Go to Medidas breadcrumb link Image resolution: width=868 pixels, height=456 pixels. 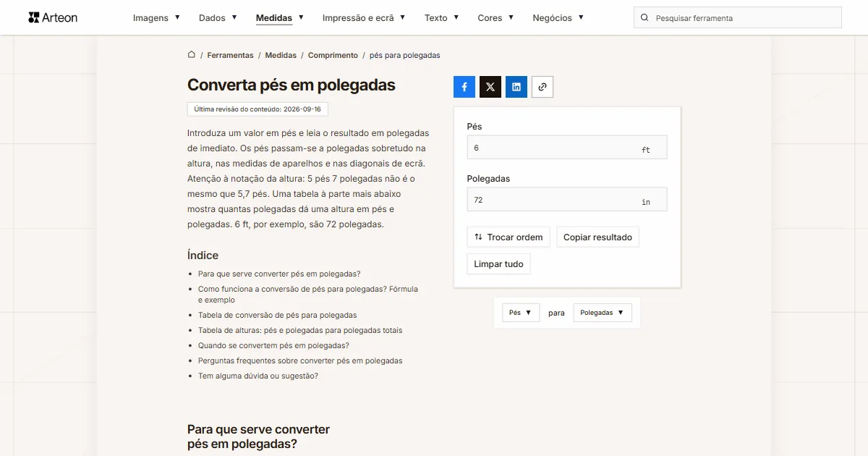(x=281, y=55)
